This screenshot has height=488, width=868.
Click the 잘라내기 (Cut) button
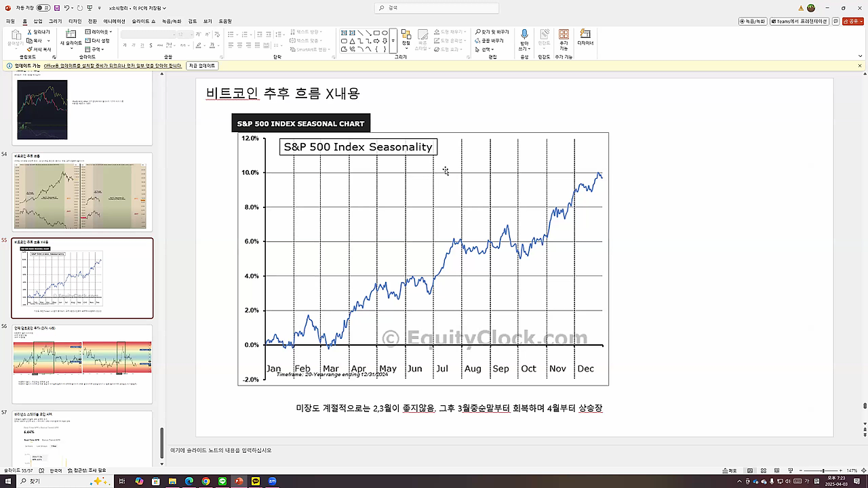coord(39,32)
